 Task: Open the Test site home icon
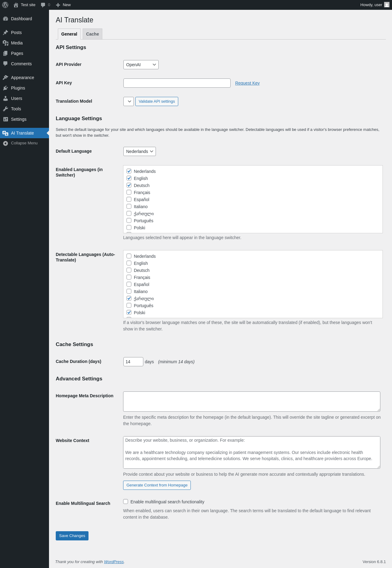pyautogui.click(x=16, y=5)
